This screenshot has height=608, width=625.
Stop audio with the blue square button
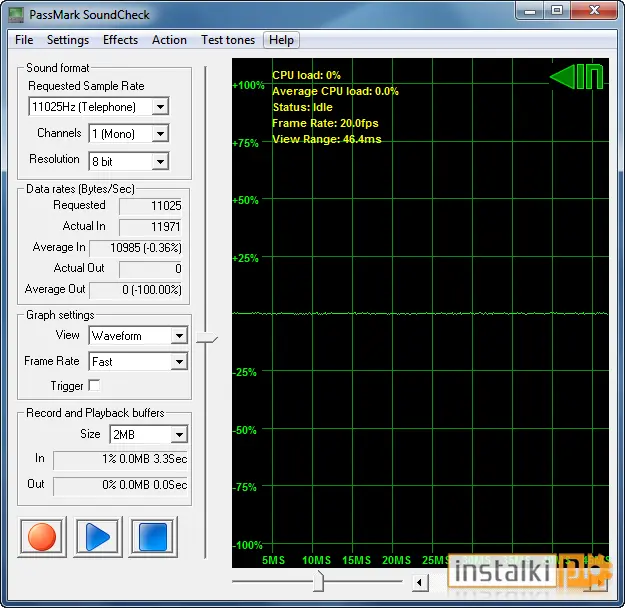(x=153, y=537)
